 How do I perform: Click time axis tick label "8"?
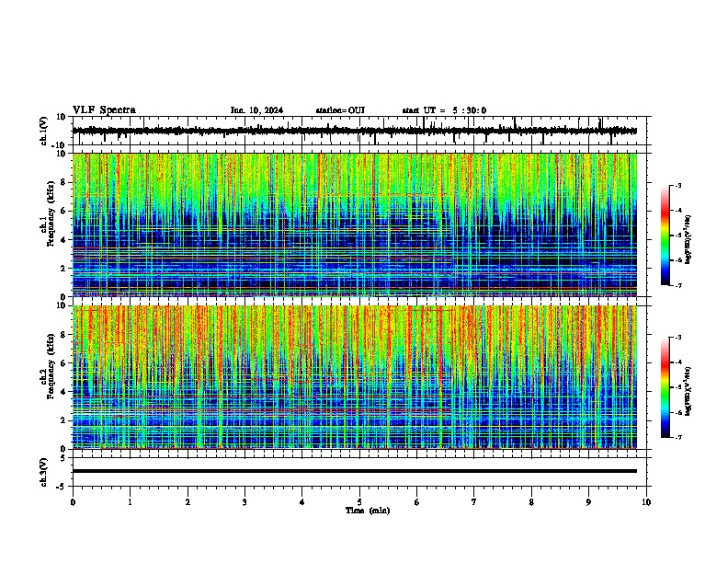(x=531, y=502)
